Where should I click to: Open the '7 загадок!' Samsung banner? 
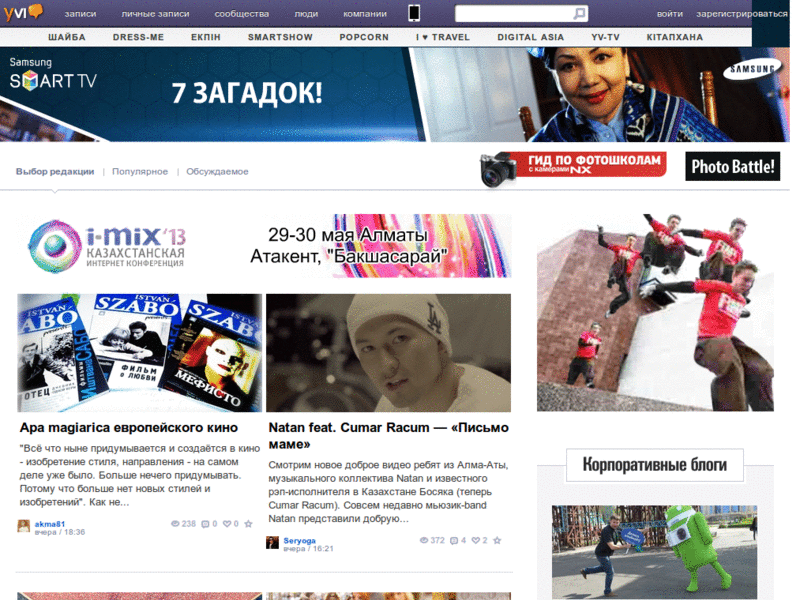click(394, 94)
